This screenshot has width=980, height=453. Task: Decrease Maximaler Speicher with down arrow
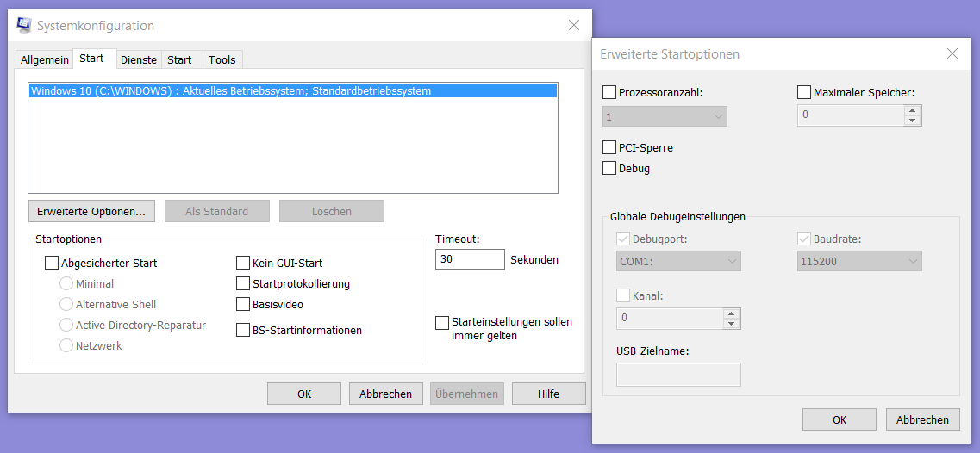913,121
